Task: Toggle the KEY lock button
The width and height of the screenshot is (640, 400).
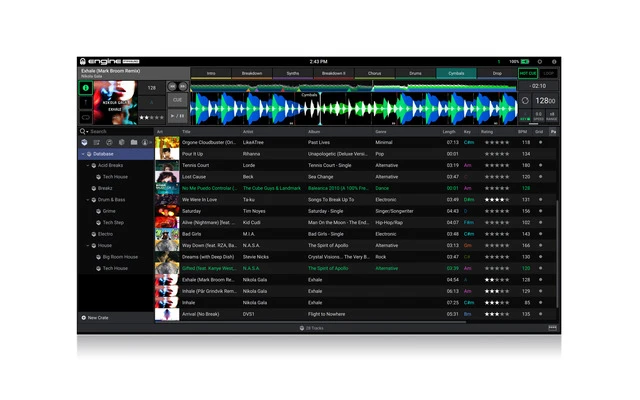Action: tap(525, 116)
